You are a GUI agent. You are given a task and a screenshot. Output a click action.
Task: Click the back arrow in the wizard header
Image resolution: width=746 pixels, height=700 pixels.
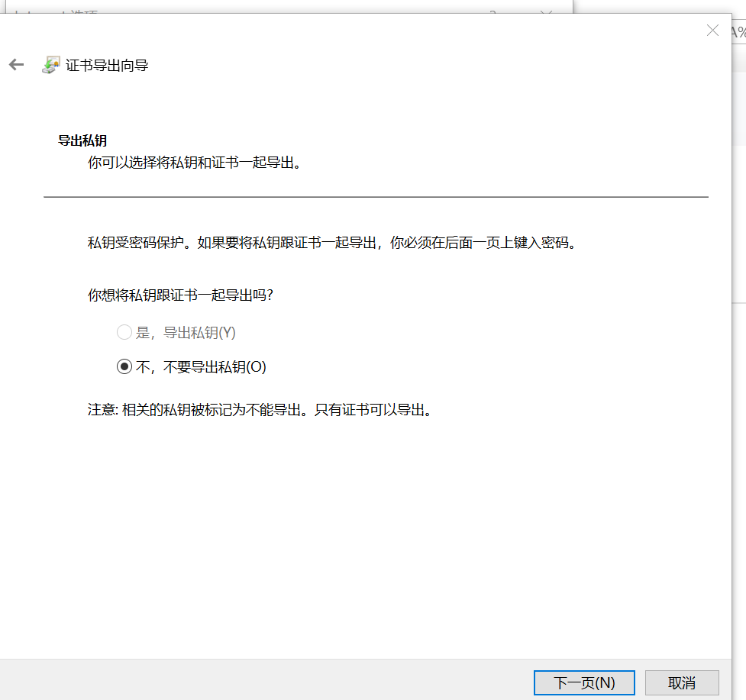coord(17,66)
